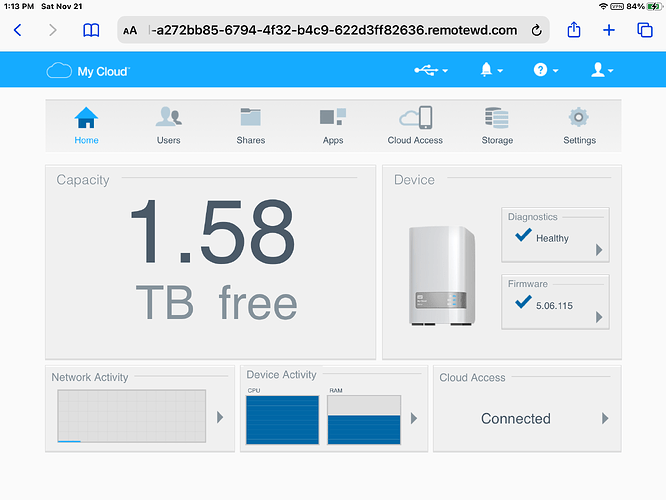Click the CPU usage bar
Screen dimensions: 666x500
[282, 420]
